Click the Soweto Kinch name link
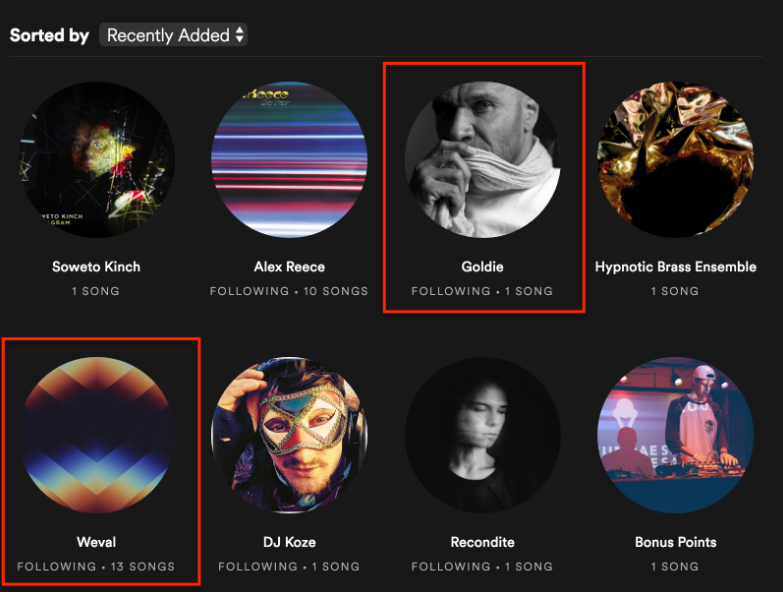783x592 pixels. pos(96,267)
